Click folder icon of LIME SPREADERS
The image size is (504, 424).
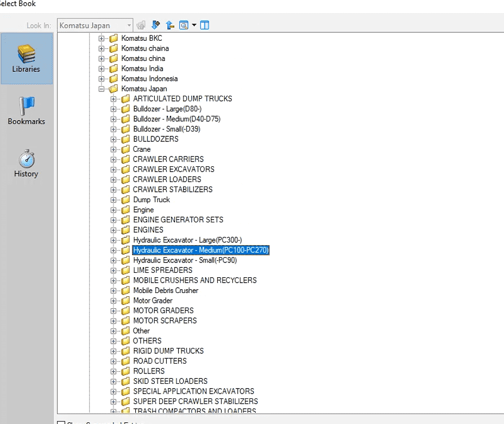pyautogui.click(x=125, y=270)
